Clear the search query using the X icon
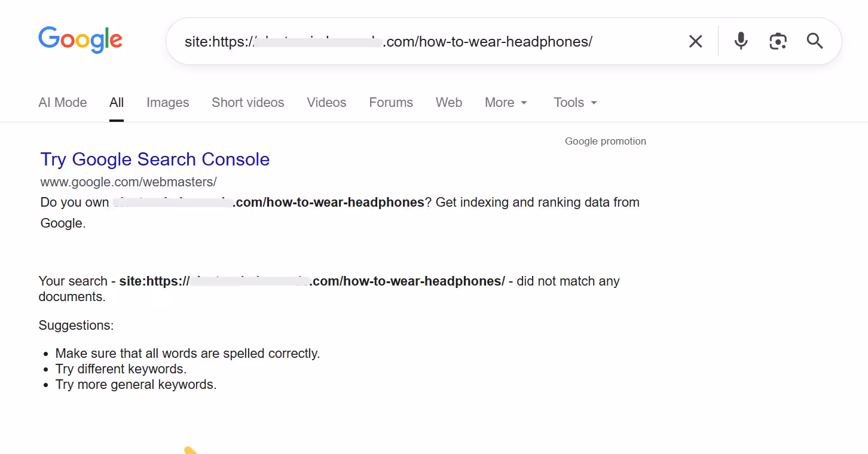The width and height of the screenshot is (868, 454). click(x=695, y=41)
